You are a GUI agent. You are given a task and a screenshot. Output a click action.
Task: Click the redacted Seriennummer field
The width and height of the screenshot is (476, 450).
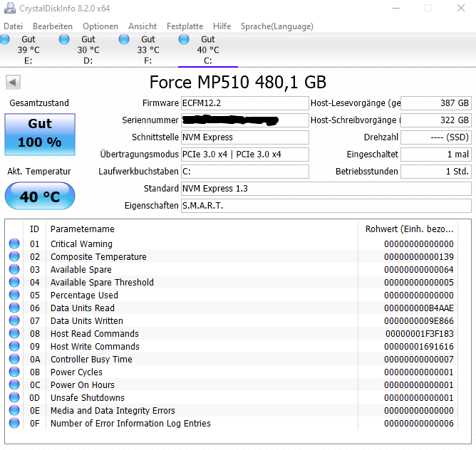point(245,120)
